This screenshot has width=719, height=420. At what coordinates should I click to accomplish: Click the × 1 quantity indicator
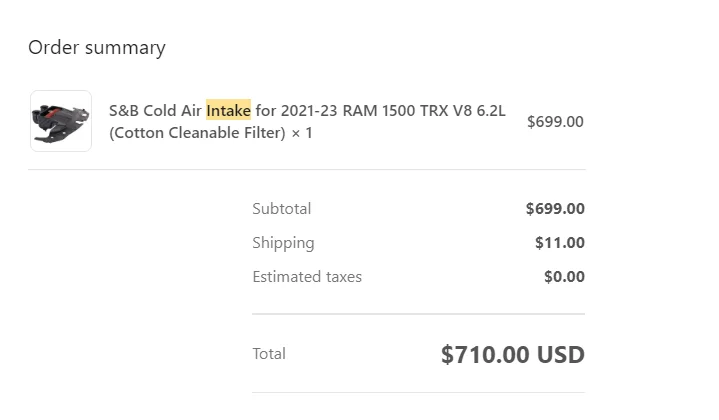tap(302, 132)
